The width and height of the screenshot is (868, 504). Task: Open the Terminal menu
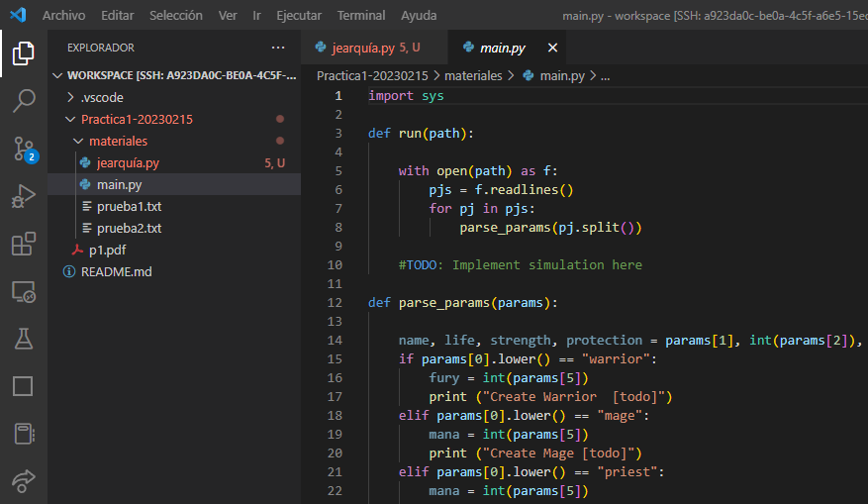tap(361, 16)
